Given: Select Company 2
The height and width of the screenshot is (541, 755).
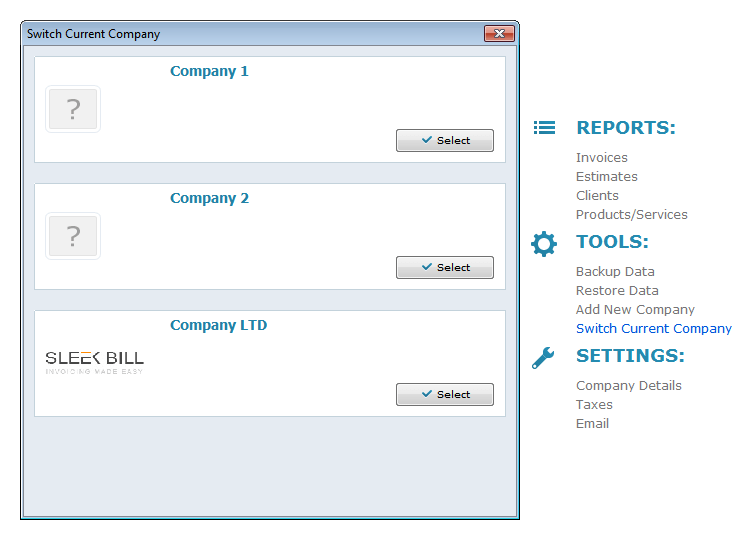Looking at the screenshot, I should coord(445,268).
